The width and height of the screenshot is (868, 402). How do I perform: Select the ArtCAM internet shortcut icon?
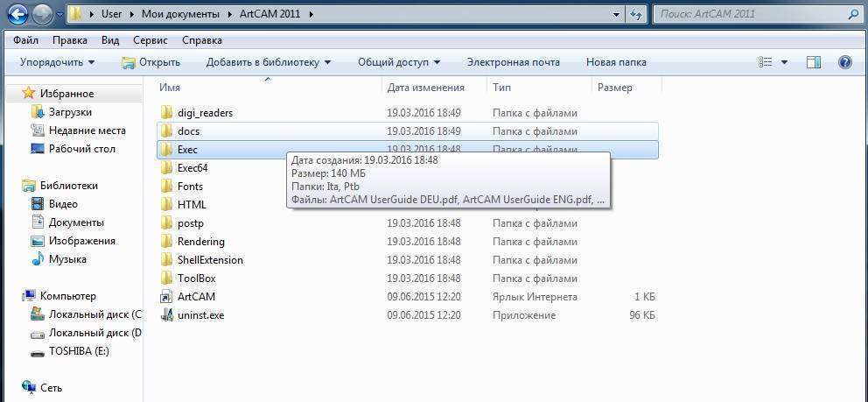(x=167, y=297)
